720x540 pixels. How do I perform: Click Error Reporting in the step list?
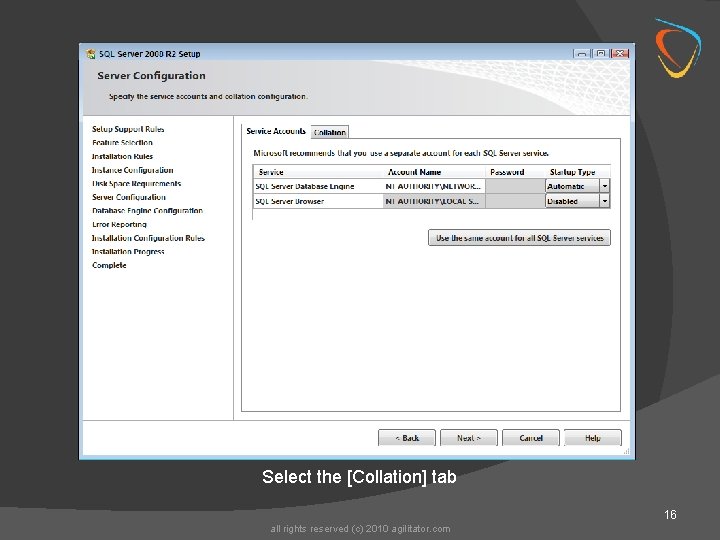tap(119, 224)
